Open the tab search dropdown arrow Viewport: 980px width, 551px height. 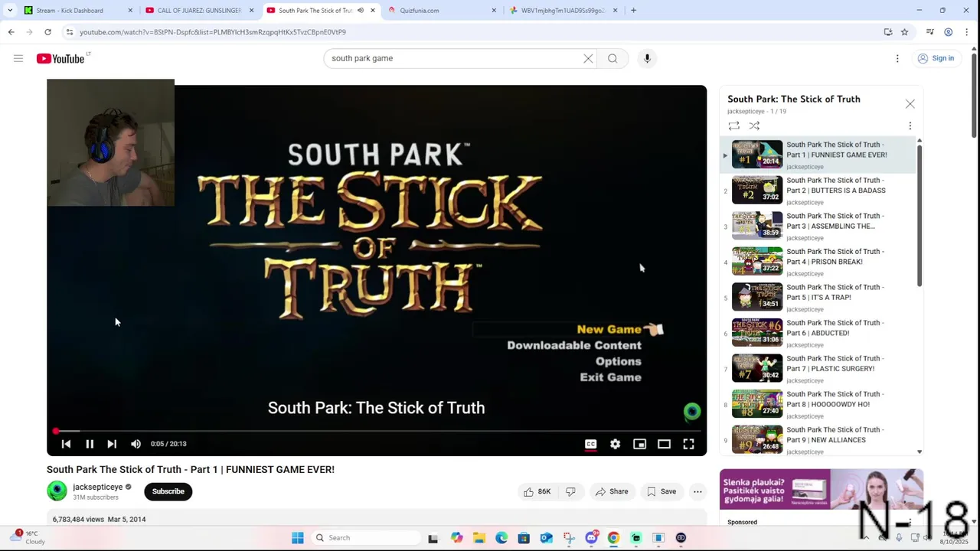click(x=9, y=11)
